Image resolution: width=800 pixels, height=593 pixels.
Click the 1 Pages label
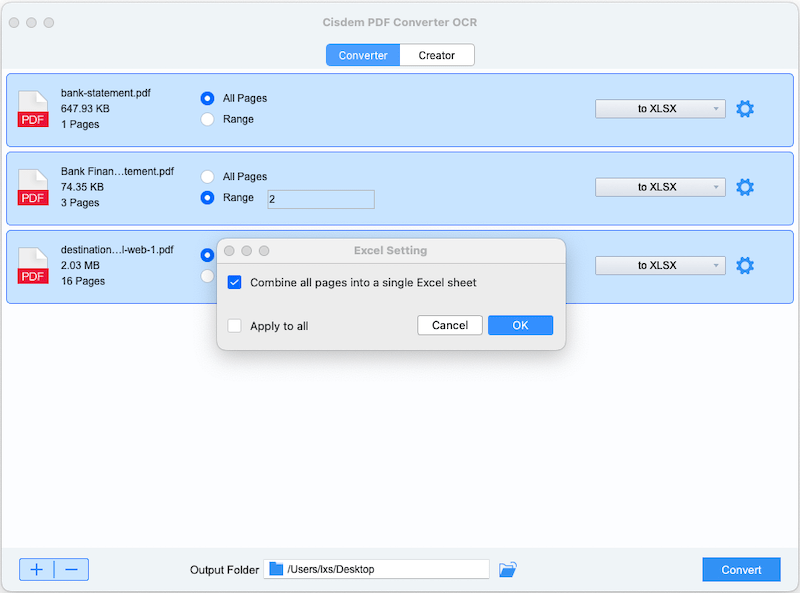pyautogui.click(x=80, y=125)
